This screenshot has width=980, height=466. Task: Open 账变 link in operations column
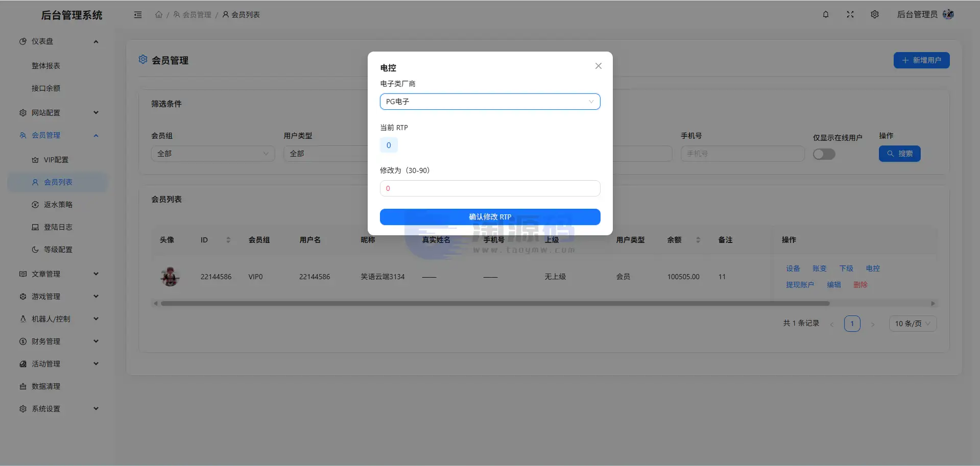pos(820,268)
